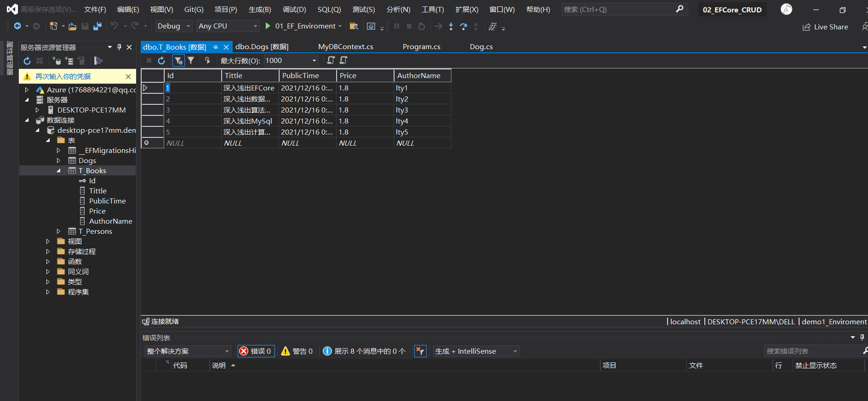Click the New Project icon

point(54,26)
